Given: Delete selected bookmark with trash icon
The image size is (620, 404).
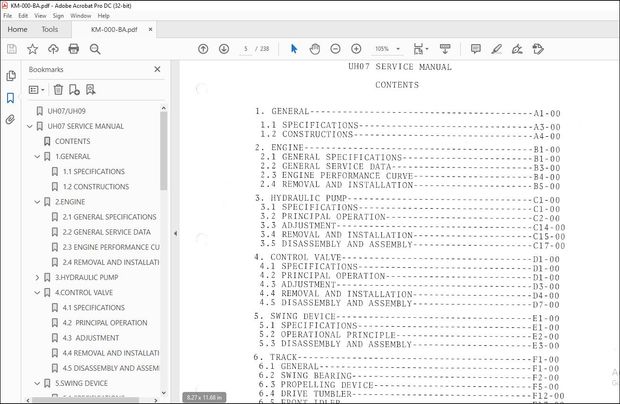Looking at the screenshot, I should (x=58, y=89).
